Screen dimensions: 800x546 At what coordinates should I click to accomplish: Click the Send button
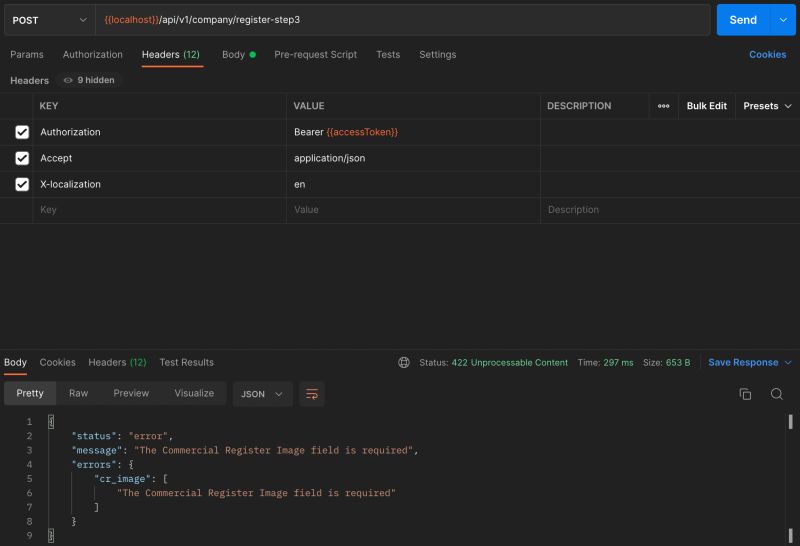(x=743, y=20)
